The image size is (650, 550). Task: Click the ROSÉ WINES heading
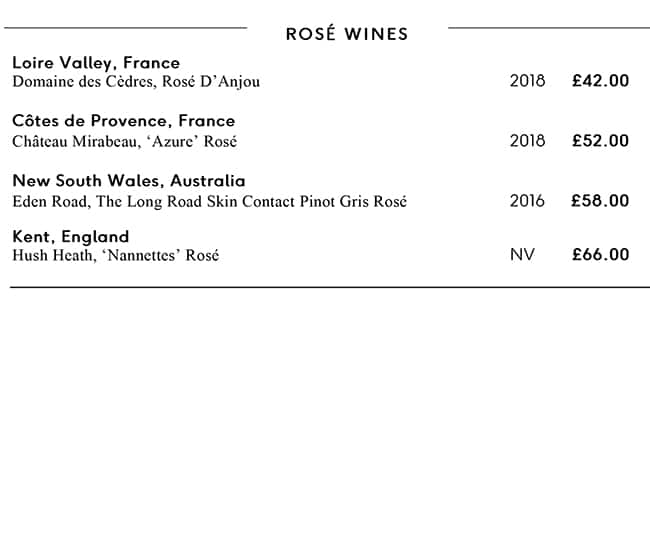(347, 34)
